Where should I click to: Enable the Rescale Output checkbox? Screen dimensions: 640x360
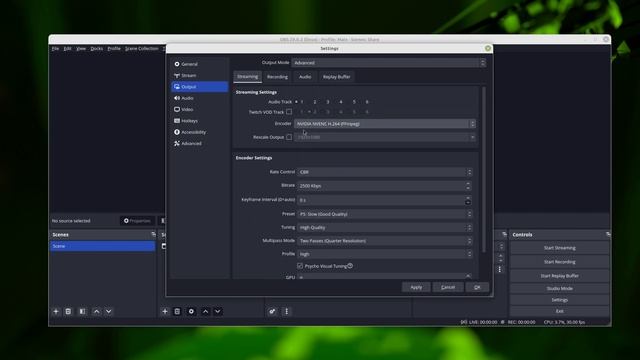(289, 137)
